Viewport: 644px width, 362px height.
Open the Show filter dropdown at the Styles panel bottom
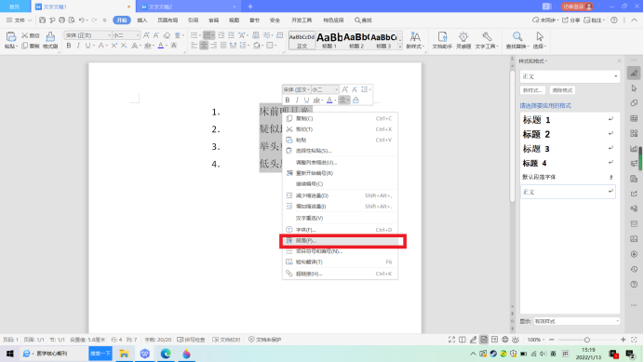click(618, 321)
